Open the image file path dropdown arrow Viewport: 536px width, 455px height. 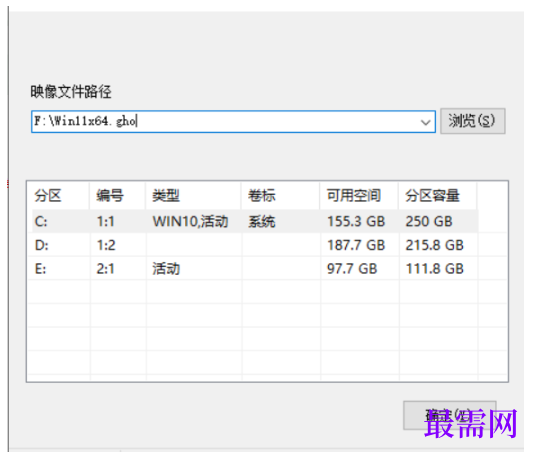425,122
